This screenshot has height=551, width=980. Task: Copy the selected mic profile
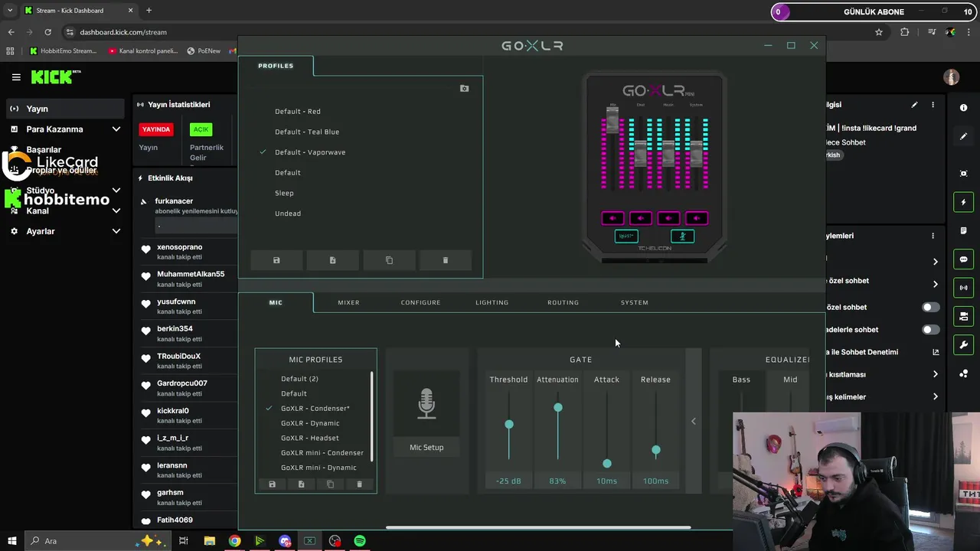tap(330, 484)
